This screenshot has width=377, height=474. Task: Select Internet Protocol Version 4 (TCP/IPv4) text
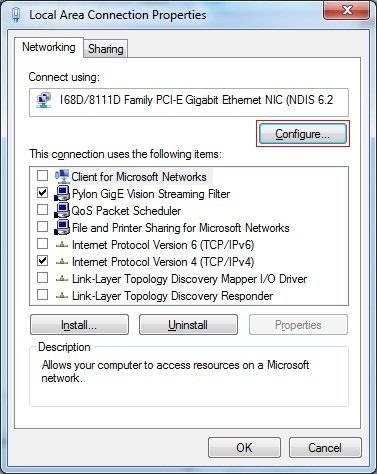pyautogui.click(x=163, y=262)
